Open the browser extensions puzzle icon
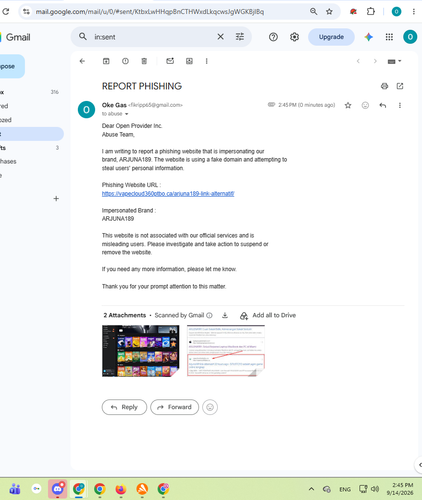 coord(370,12)
